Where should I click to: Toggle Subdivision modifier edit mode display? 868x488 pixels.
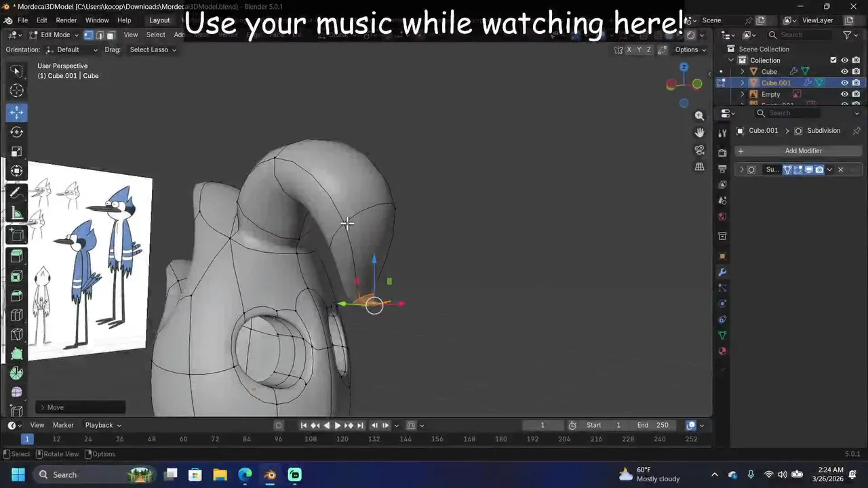click(798, 169)
